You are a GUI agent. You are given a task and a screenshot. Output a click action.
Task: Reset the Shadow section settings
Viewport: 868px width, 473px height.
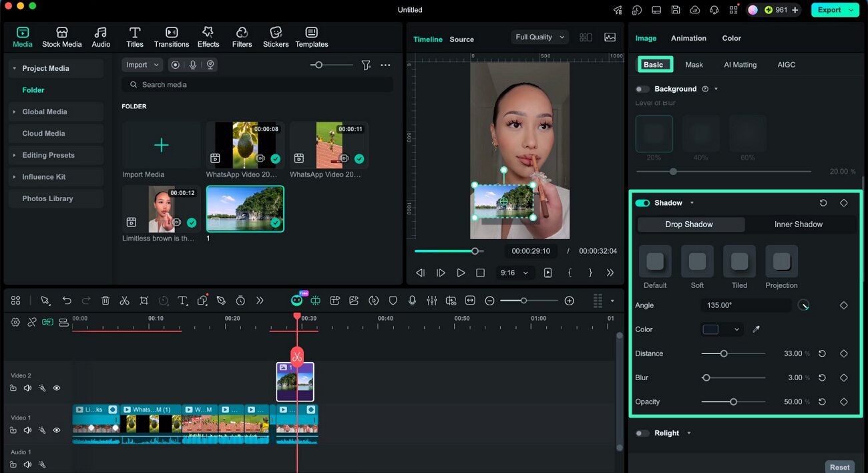pos(823,202)
